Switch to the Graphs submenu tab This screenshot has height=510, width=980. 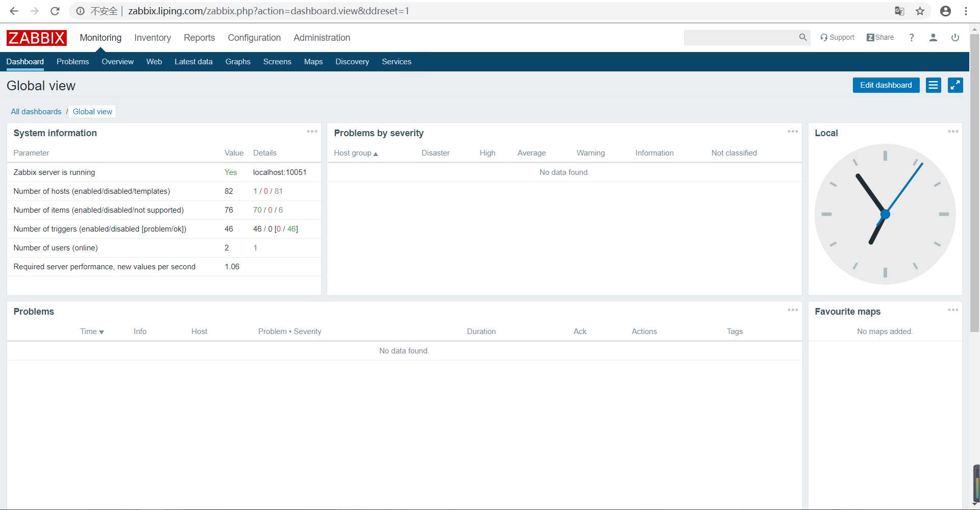[x=238, y=62]
